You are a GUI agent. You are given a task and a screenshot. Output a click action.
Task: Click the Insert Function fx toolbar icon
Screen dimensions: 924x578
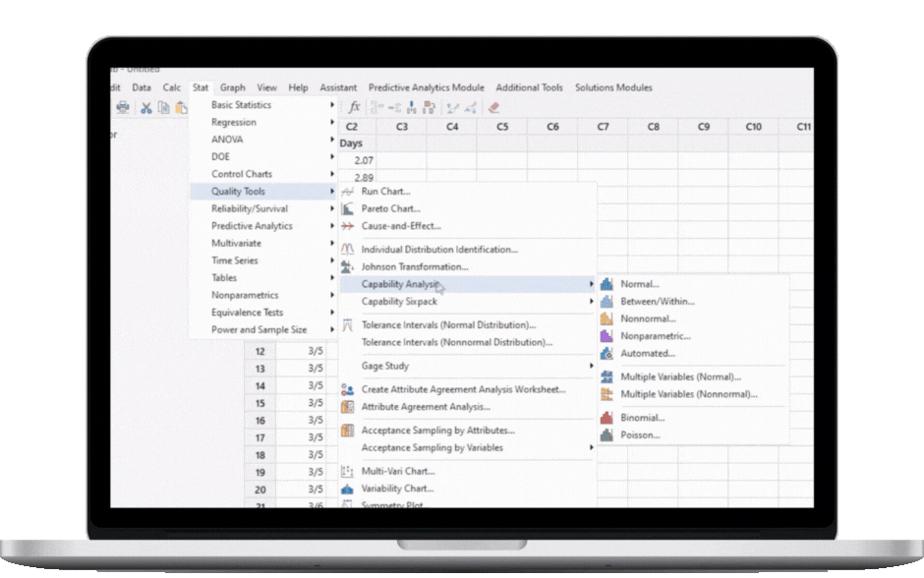(353, 106)
